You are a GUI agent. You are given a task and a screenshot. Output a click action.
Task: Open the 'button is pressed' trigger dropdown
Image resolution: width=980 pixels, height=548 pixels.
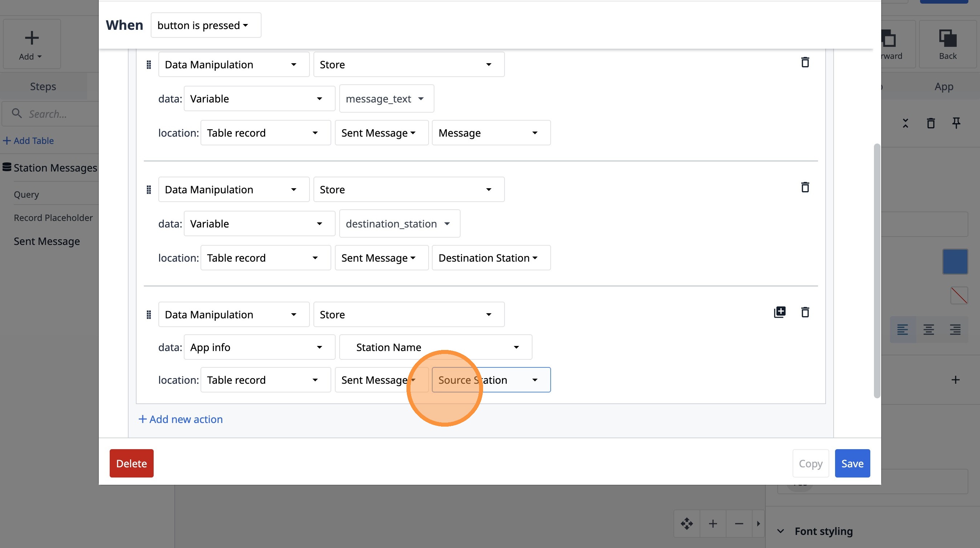(x=206, y=25)
